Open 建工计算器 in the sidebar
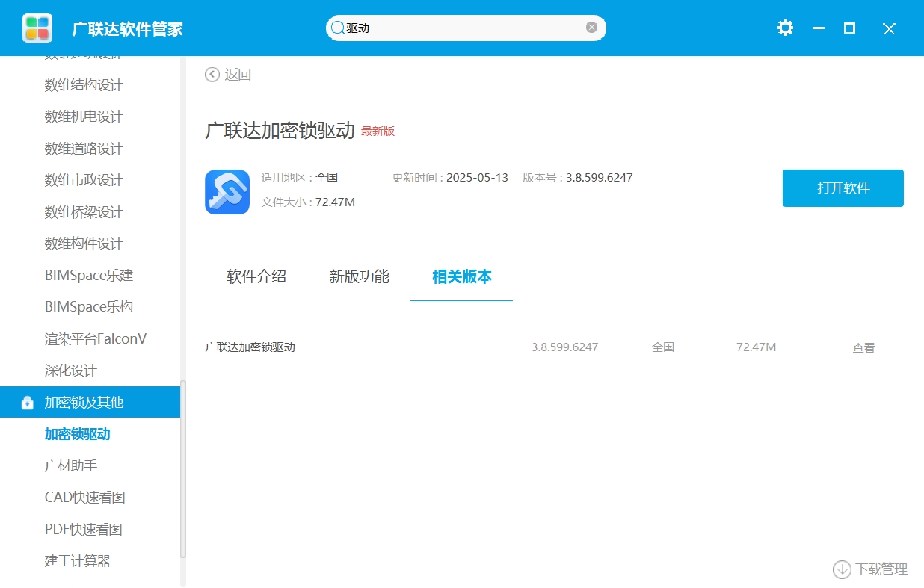Screen dimensions: 924x588 pyautogui.click(x=78, y=561)
